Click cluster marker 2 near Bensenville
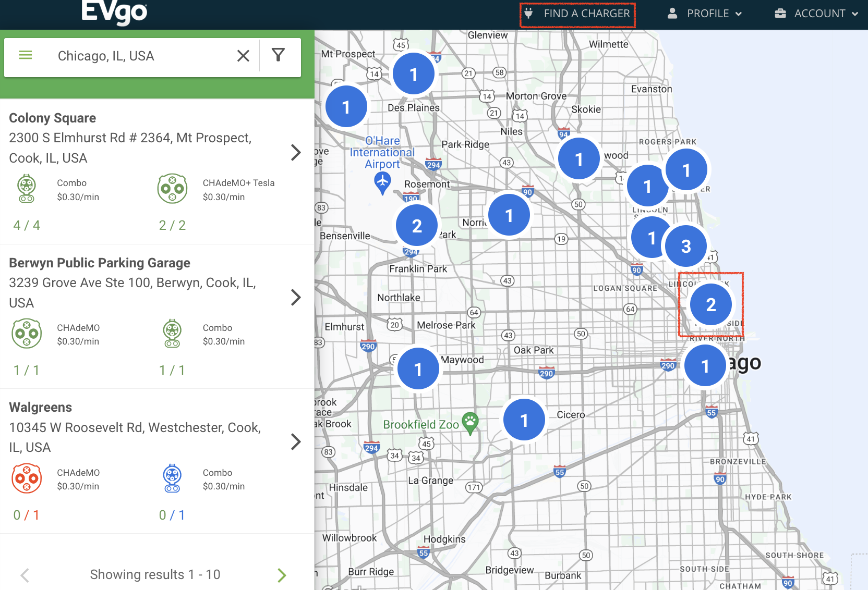 [417, 226]
